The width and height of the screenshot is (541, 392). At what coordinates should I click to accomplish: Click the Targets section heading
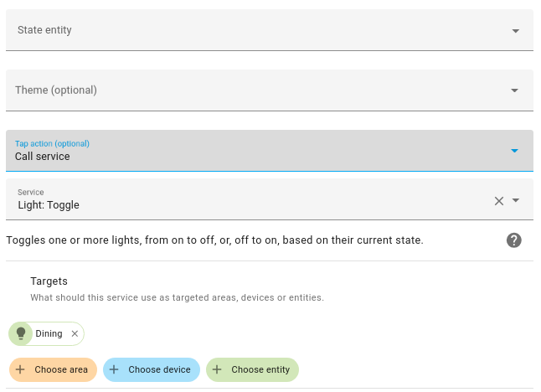(49, 281)
